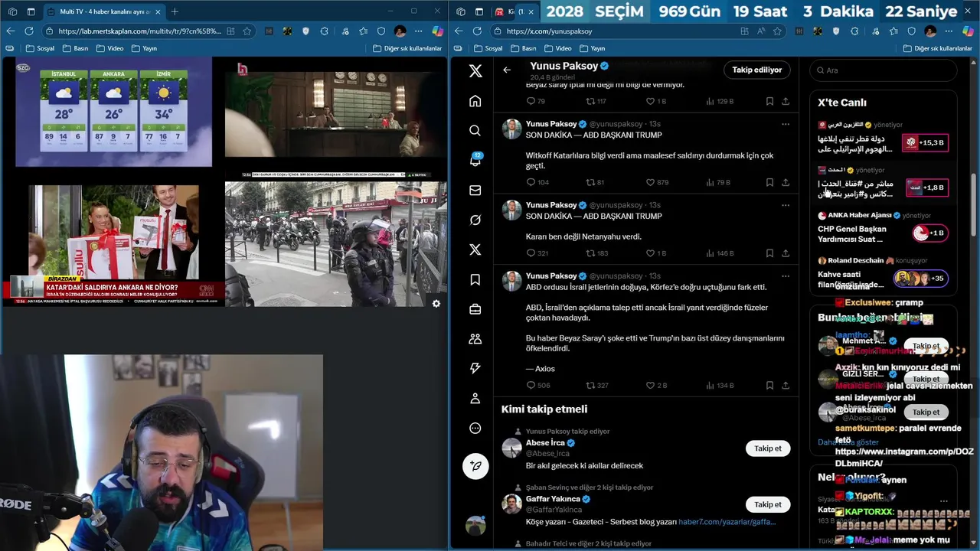Open Edge three-dot menu in Multi TV window
The height and width of the screenshot is (551, 980).
click(x=418, y=31)
